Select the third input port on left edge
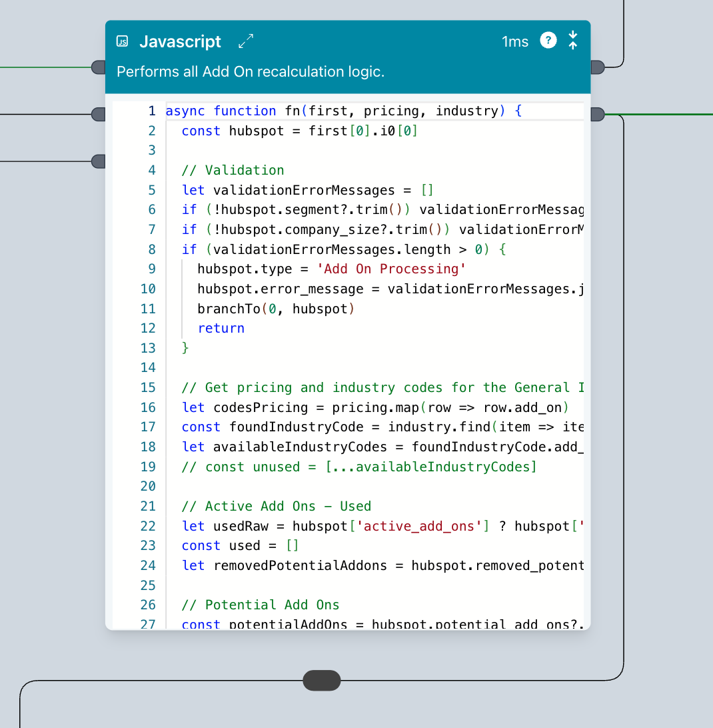713x728 pixels. (99, 161)
